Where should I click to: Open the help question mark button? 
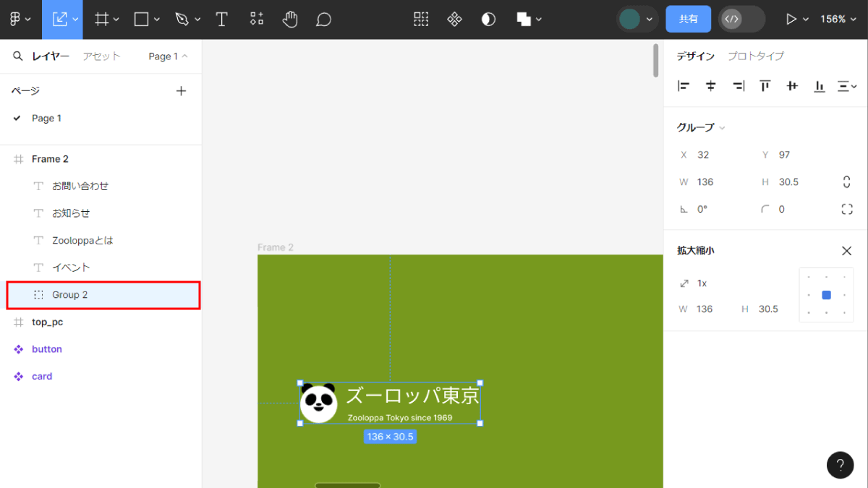pyautogui.click(x=840, y=465)
